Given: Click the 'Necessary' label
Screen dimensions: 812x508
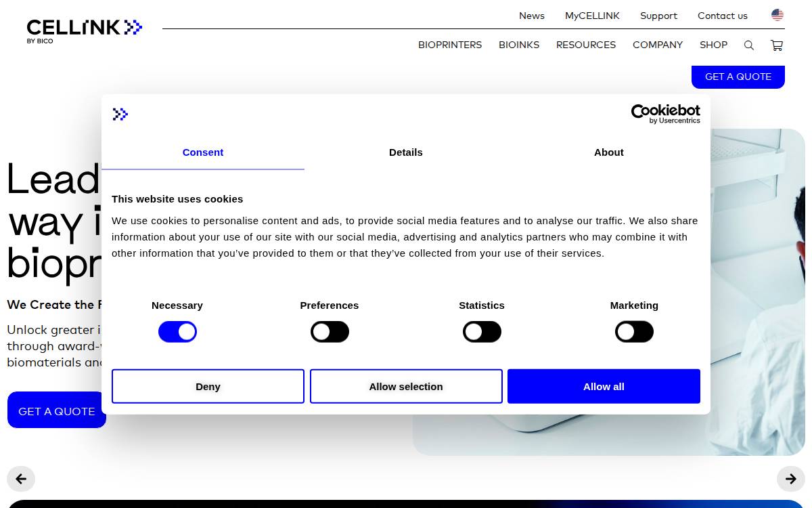Looking at the screenshot, I should coord(177,305).
